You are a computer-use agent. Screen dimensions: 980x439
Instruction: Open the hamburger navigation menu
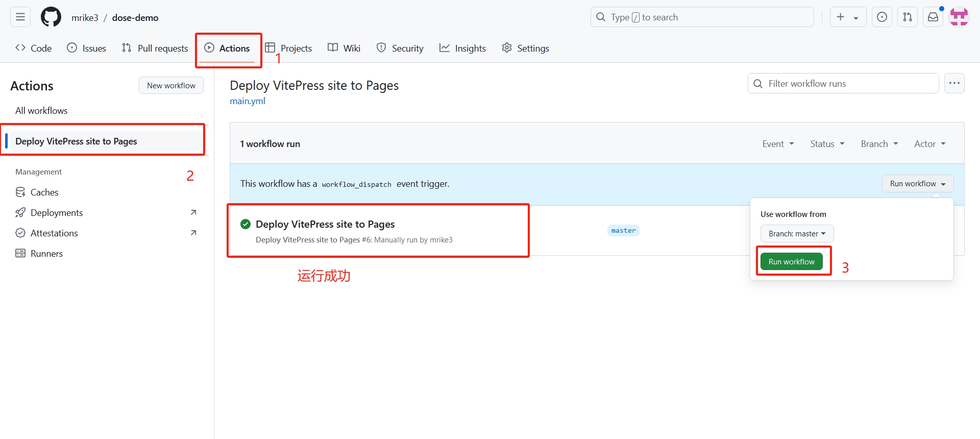20,17
